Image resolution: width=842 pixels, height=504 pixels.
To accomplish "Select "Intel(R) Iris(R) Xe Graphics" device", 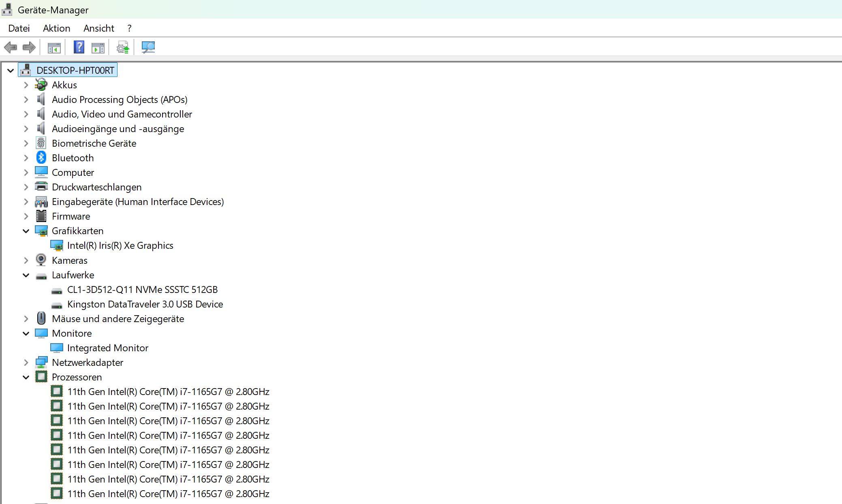I will (120, 246).
